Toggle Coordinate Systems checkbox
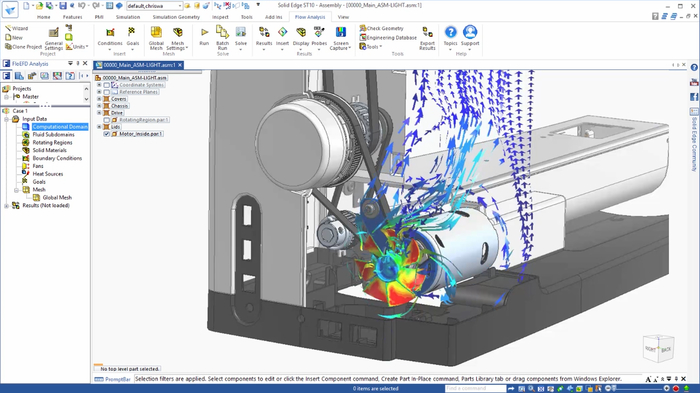This screenshot has width=700, height=393. pos(107,85)
